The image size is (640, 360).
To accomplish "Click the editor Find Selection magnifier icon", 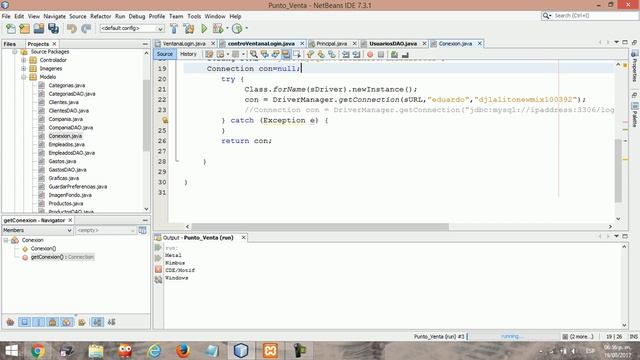I will coord(254,54).
